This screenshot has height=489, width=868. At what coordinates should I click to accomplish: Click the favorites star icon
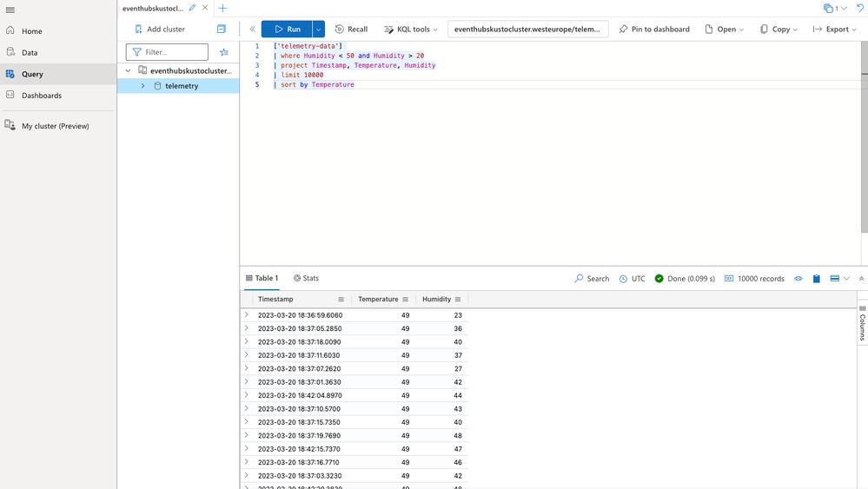coord(223,52)
